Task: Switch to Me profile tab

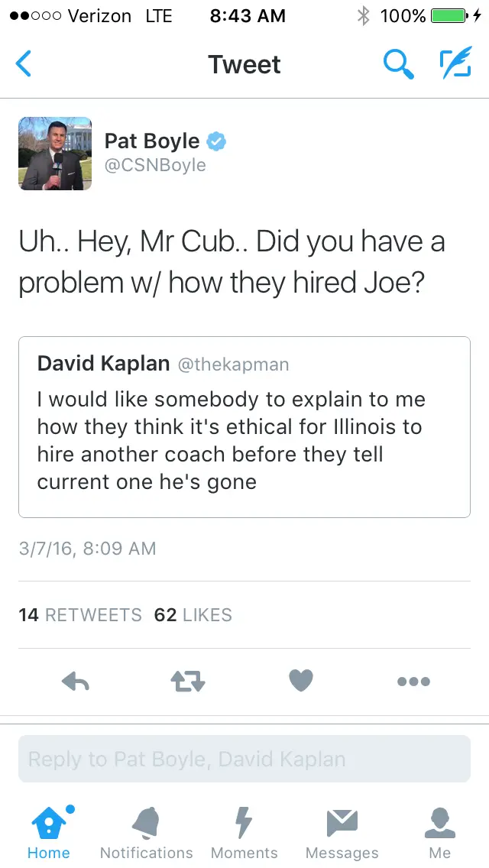Action: click(440, 831)
